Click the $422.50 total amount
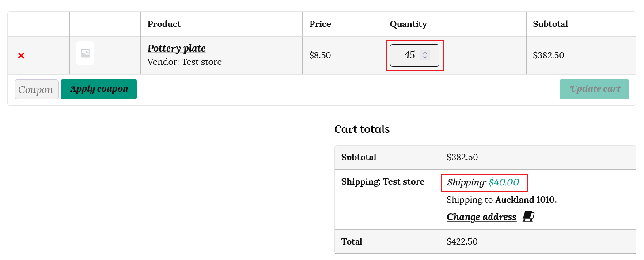The width and height of the screenshot is (644, 260). [x=462, y=241]
